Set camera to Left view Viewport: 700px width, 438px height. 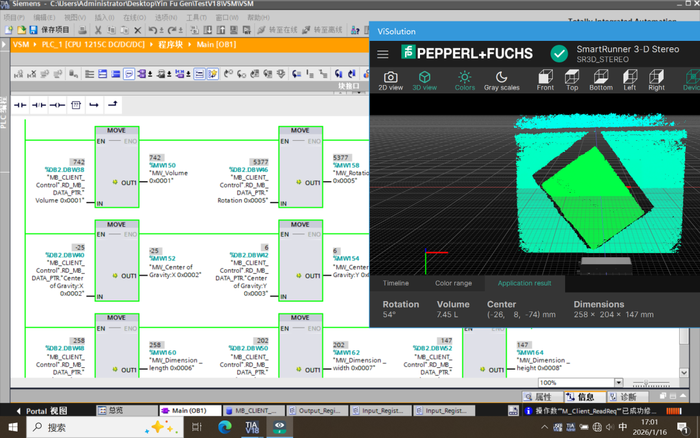tap(629, 80)
